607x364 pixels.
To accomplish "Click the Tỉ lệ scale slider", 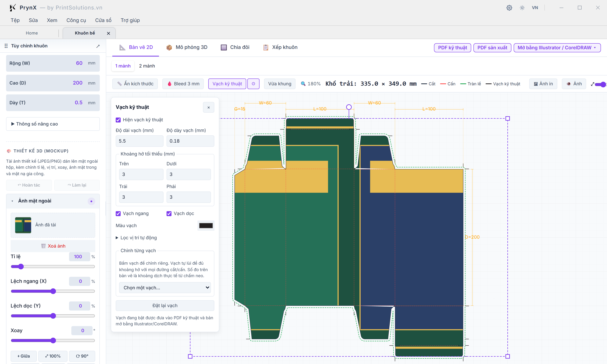I will coord(53,266).
